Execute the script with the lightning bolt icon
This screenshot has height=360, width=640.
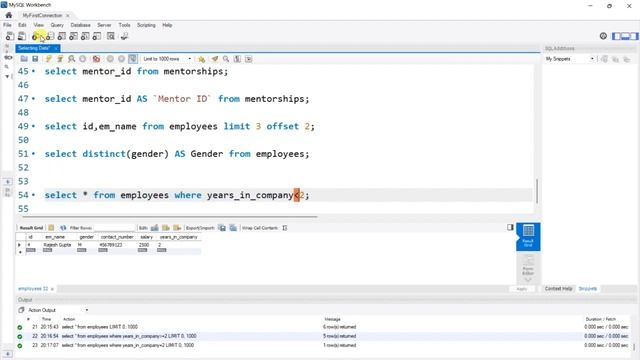tap(49, 59)
